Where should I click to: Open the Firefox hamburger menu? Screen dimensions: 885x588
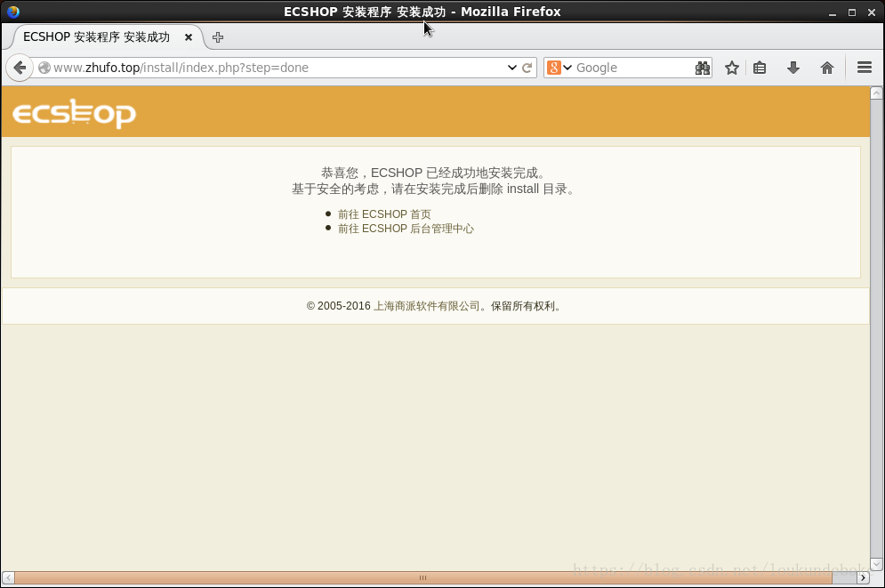tap(865, 68)
